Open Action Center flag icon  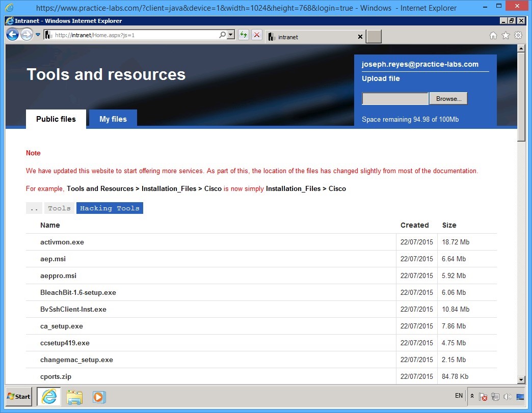click(483, 397)
